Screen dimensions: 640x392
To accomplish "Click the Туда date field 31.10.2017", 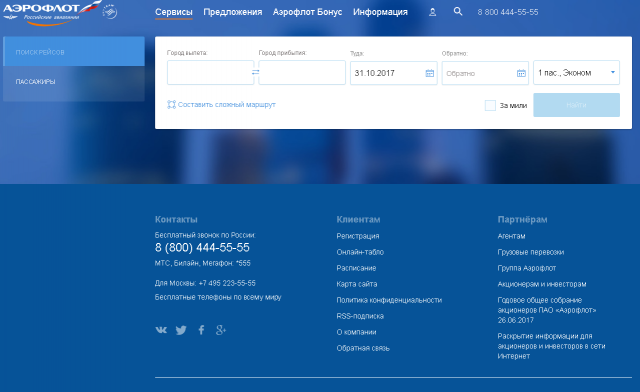I will point(393,73).
